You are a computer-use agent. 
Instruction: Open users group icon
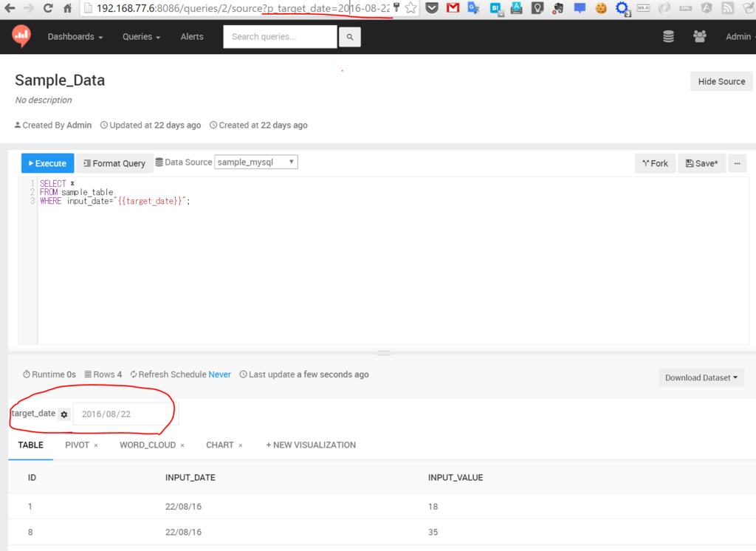click(700, 36)
